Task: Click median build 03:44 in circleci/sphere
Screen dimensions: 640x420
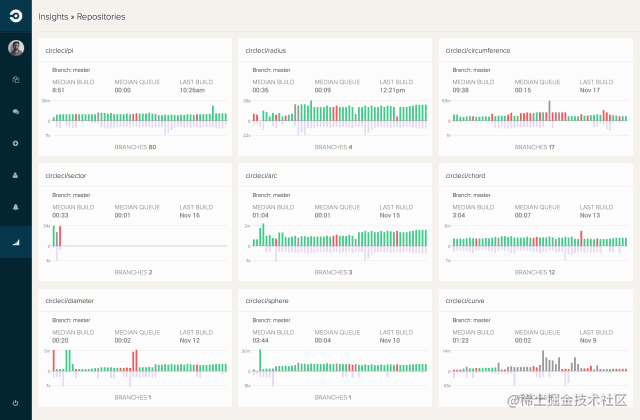Action: (x=260, y=340)
